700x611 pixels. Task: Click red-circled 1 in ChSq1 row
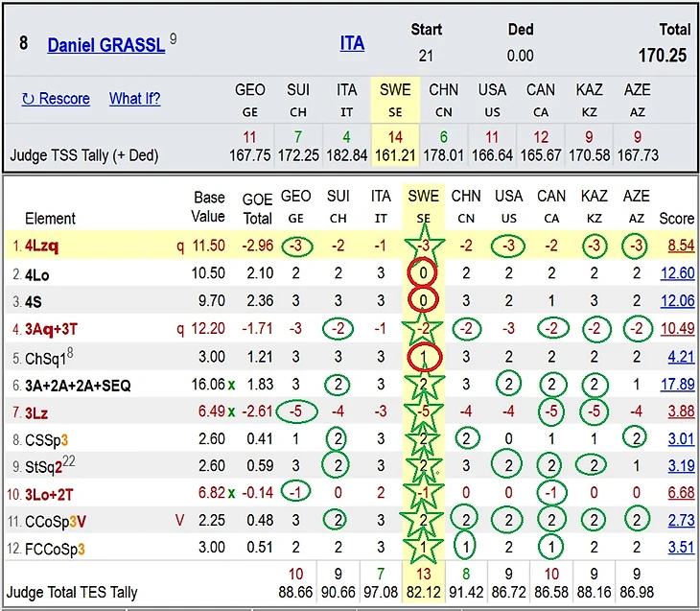pos(424,357)
